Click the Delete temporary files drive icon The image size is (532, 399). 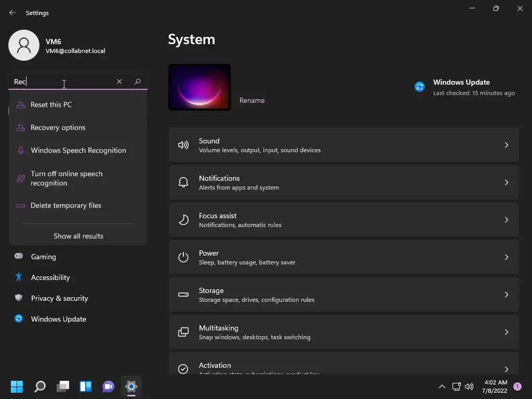(21, 206)
